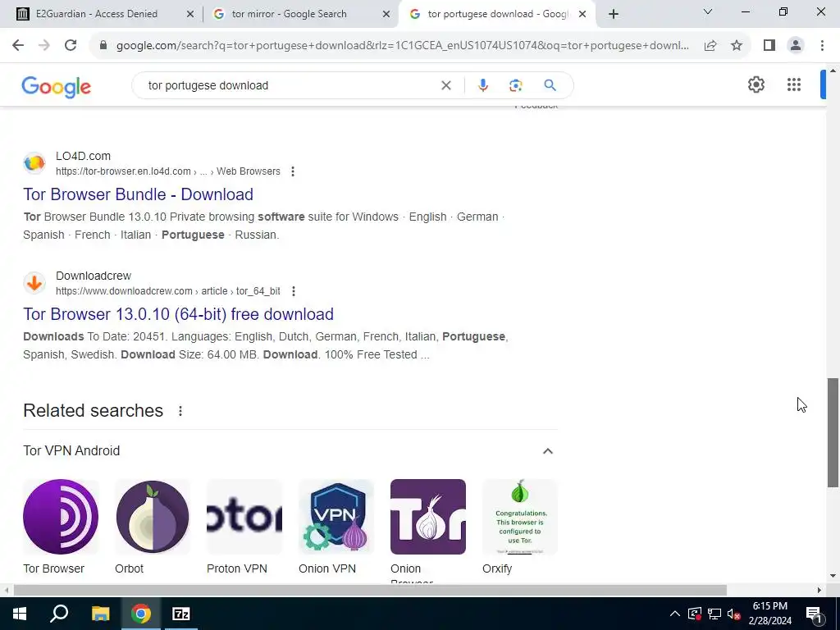
Task: Open more options for LO4D.com result
Action: pyautogui.click(x=293, y=171)
